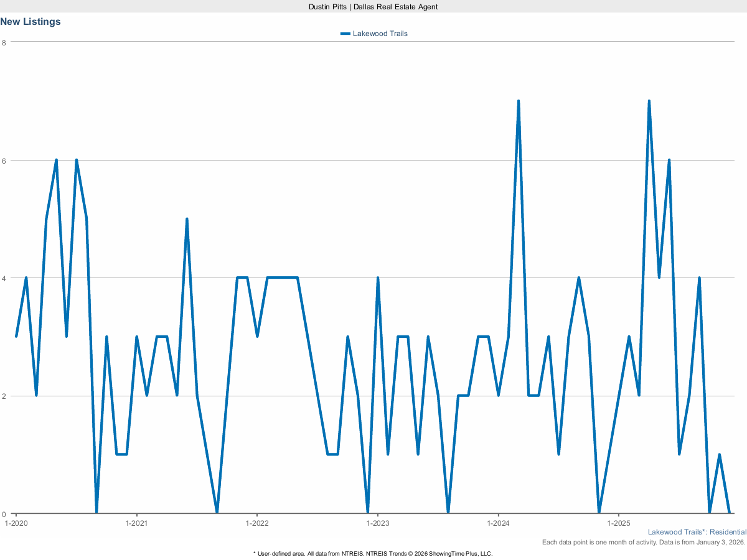Click the peak of 7 in early 2024
The height and width of the screenshot is (560, 747).
click(x=518, y=101)
